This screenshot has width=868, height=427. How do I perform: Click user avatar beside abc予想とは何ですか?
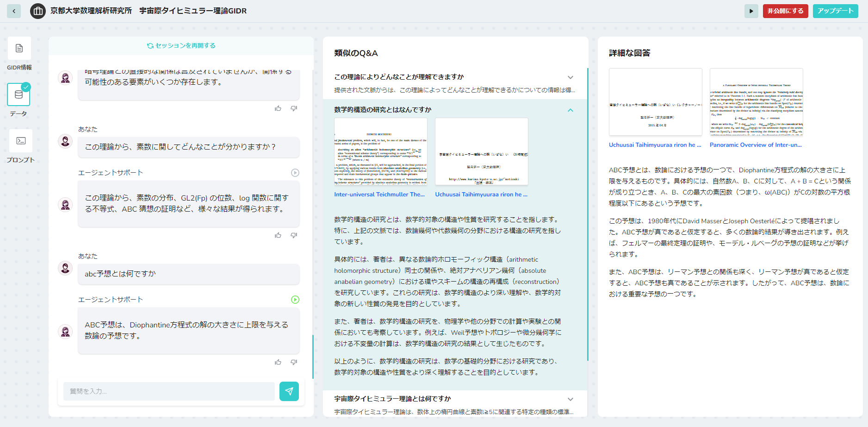coord(65,268)
